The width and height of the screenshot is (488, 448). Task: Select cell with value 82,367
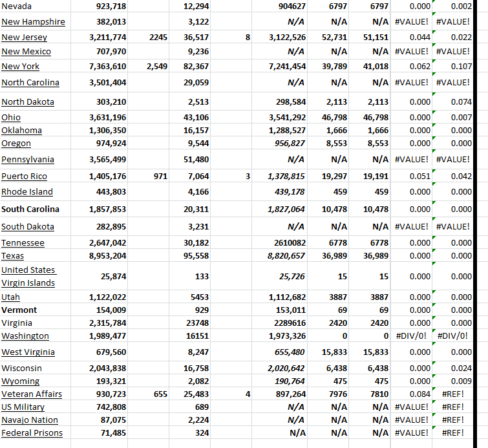[x=190, y=67]
